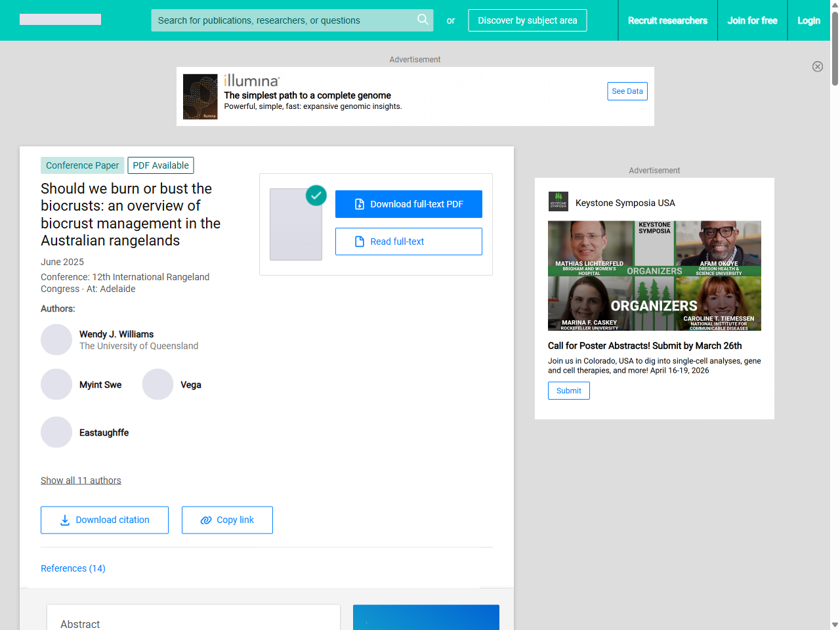Click the Eastaughffe author avatar
This screenshot has width=840, height=630.
(56, 432)
